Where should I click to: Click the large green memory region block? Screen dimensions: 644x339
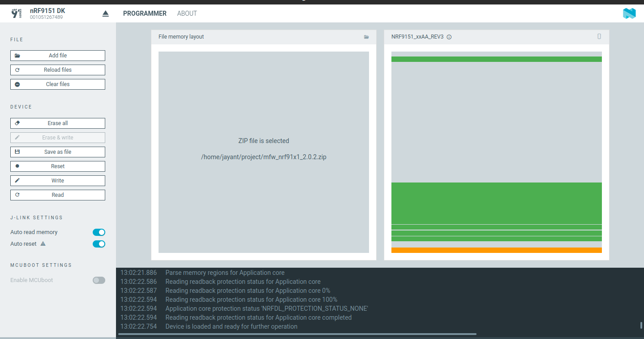pyautogui.click(x=497, y=203)
